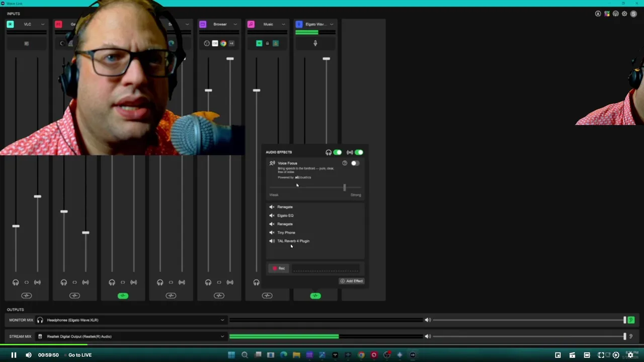644x362 pixels.
Task: Toggle Audio Effects for headphone monitor
Action: 338,152
